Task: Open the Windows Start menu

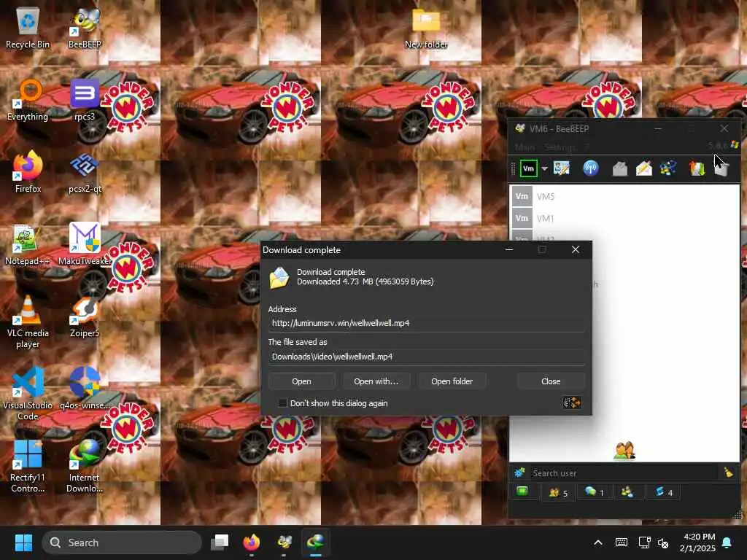Action: tap(23, 542)
